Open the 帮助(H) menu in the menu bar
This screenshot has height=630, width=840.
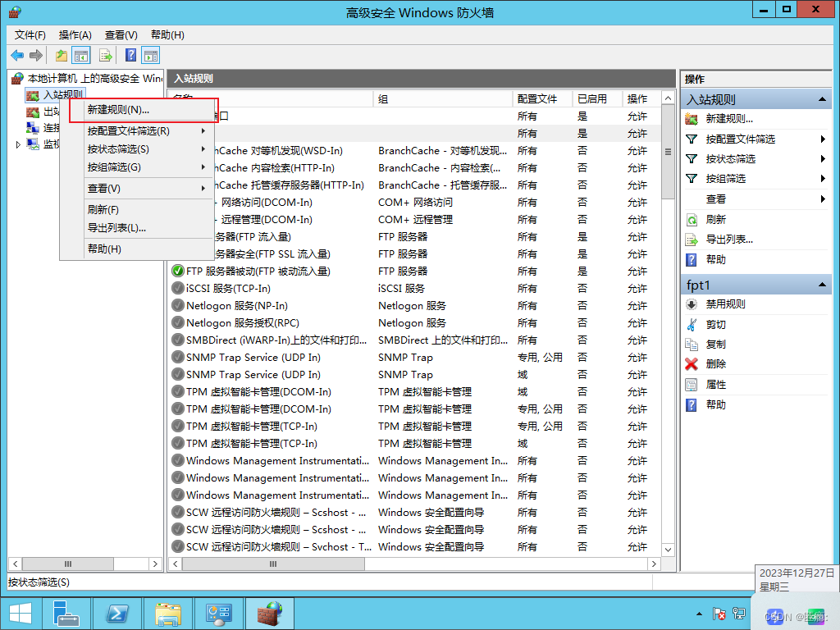tap(167, 34)
